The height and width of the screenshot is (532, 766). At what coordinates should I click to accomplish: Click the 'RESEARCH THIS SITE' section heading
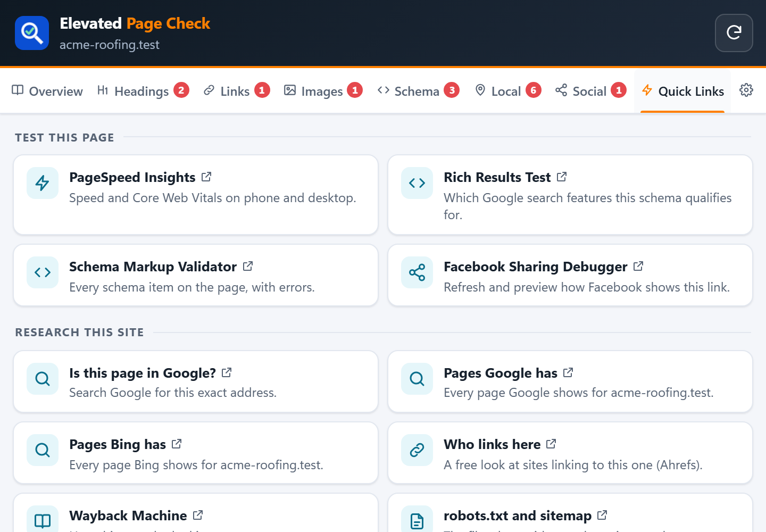point(79,332)
